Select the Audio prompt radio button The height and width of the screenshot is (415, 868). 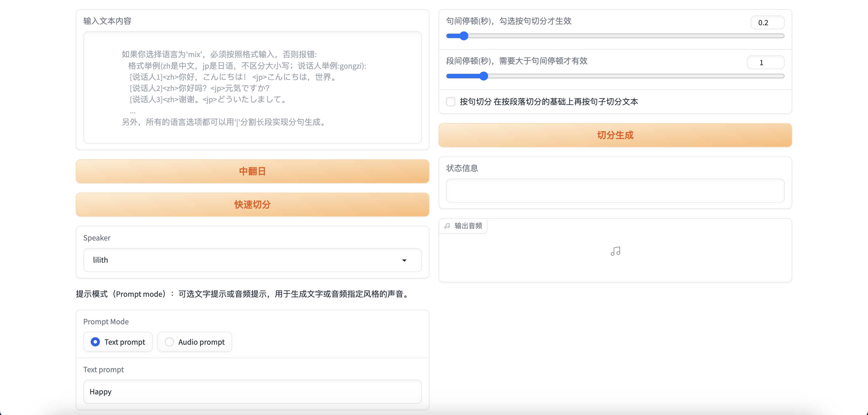(x=169, y=342)
